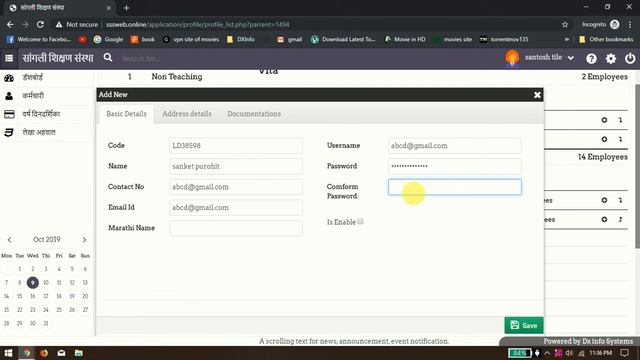Screen dimensions: 640x360
Task: Switch to Documentations tab
Action: 254,114
